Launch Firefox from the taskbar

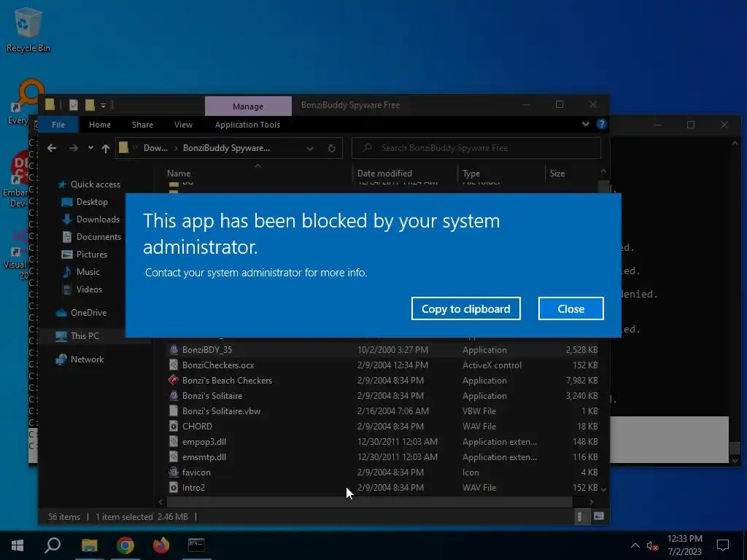pos(161,545)
